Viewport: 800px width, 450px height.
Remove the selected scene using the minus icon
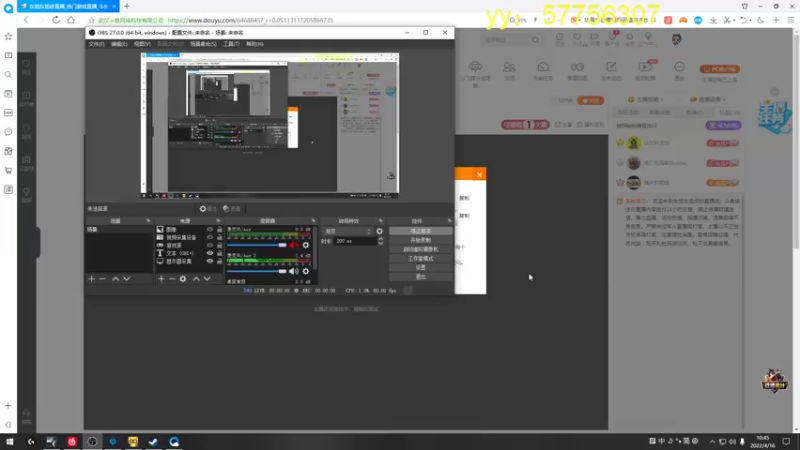pos(103,279)
